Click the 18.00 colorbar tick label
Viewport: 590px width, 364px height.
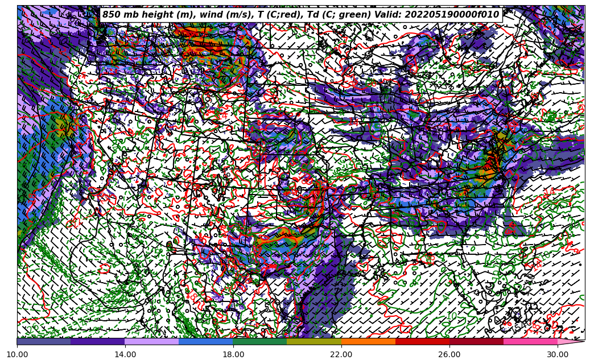tap(233, 354)
